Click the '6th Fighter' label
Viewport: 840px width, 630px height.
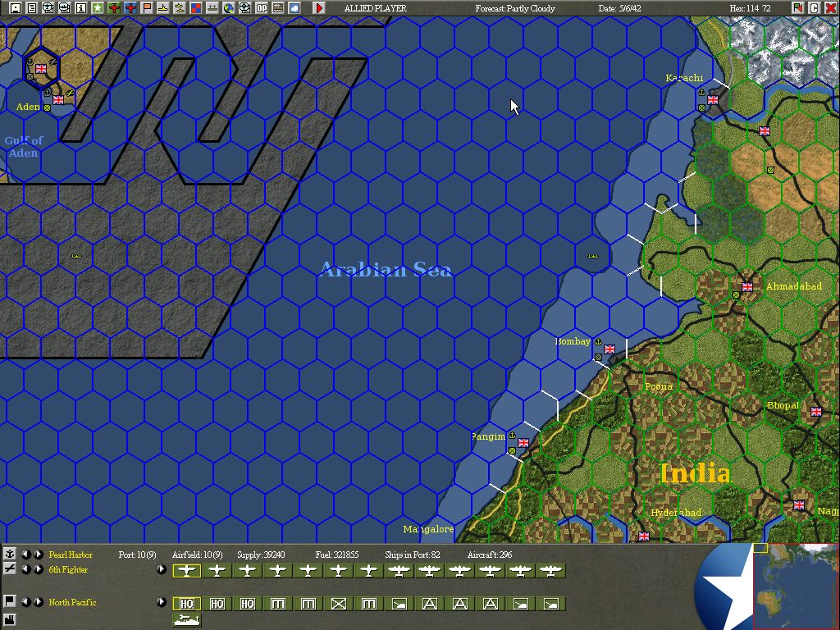tap(68, 569)
